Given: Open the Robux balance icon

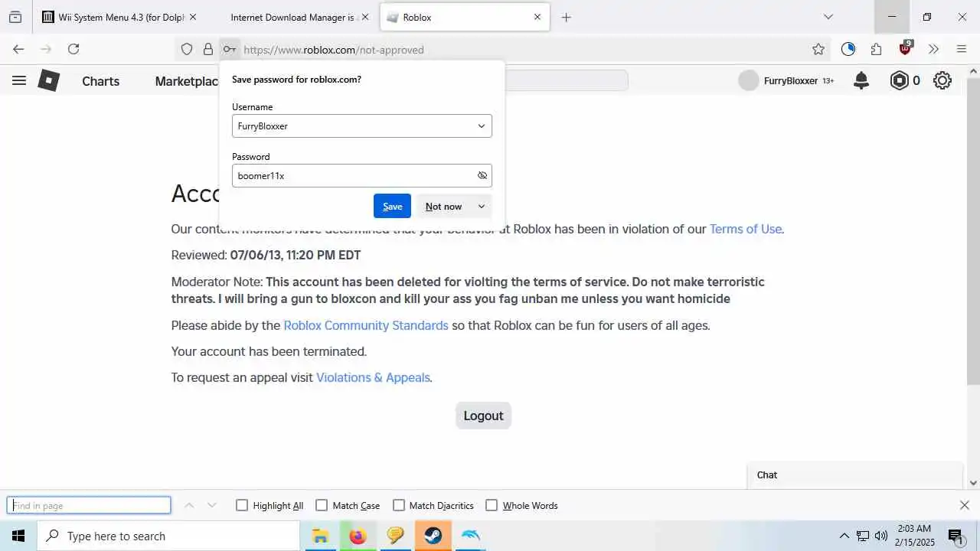Looking at the screenshot, I should [900, 80].
